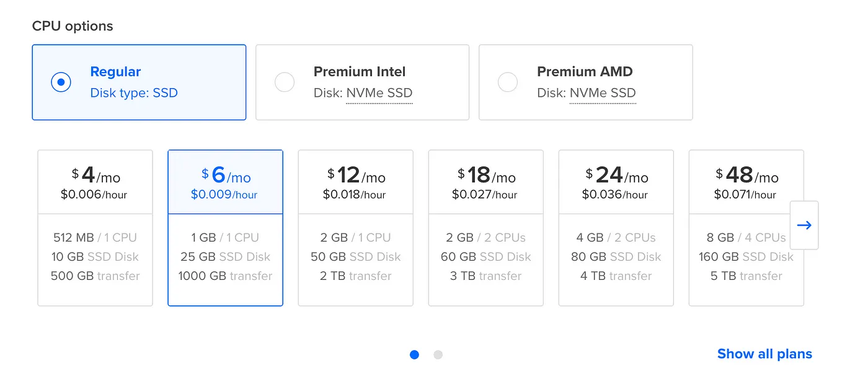Select the Regular CPU radio button
The width and height of the screenshot is (868, 373).
tap(61, 82)
